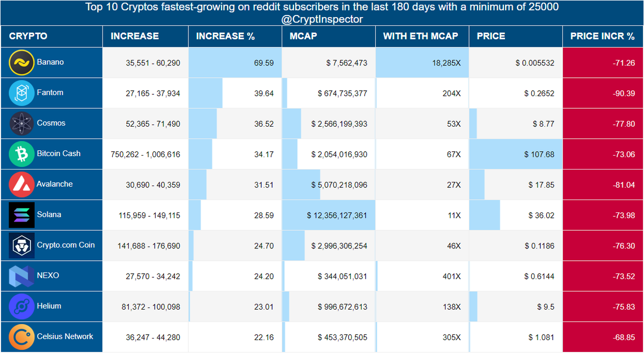Click the -68.85 price change cell
The height and width of the screenshot is (353, 644).
click(x=603, y=338)
